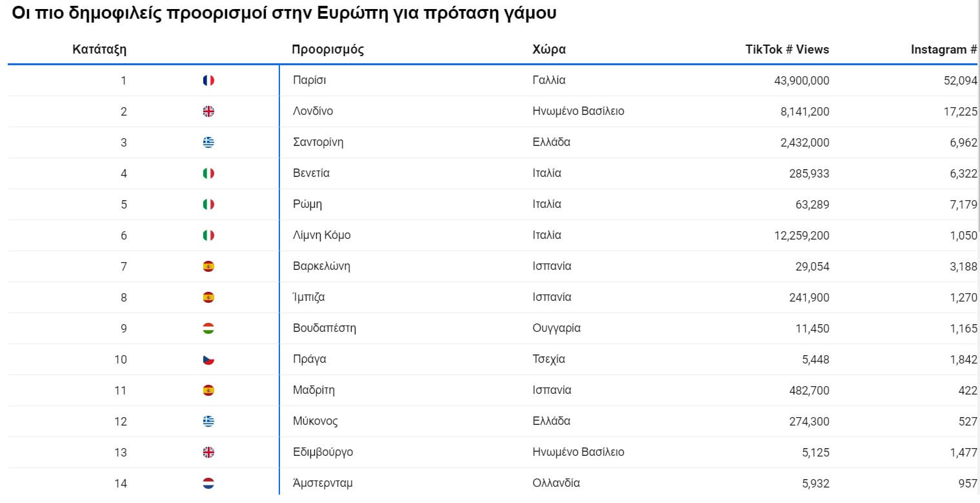This screenshot has width=980, height=503.
Task: Click the Greek flag icon next to Μύκονος
Action: point(208,422)
